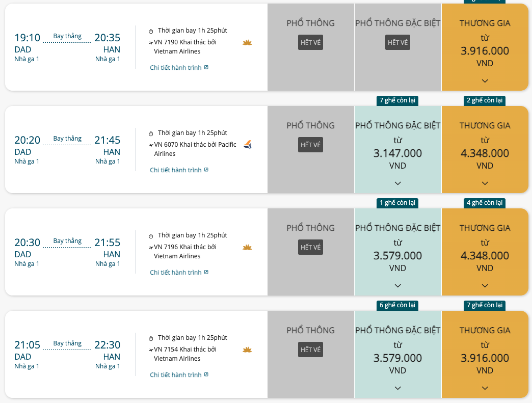Expand Phổ Thông Đặc Biệt fare for 21:05 flight
The width and height of the screenshot is (532, 403).
coord(397,388)
